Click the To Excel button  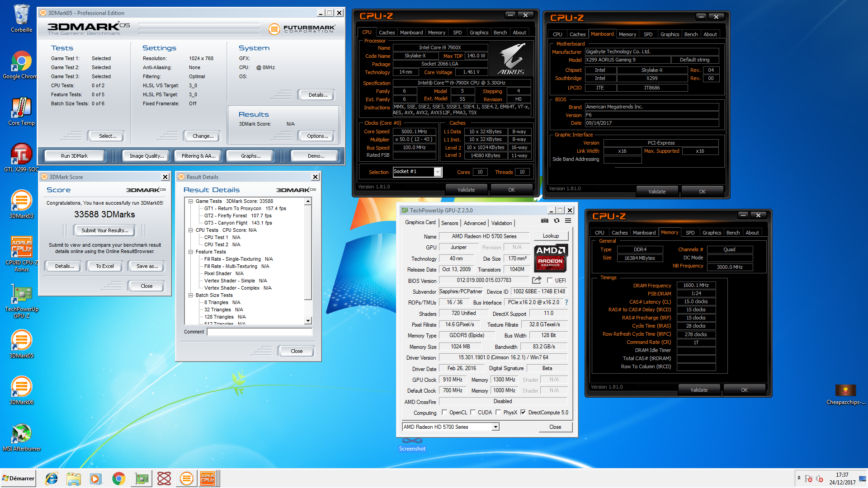pos(105,266)
